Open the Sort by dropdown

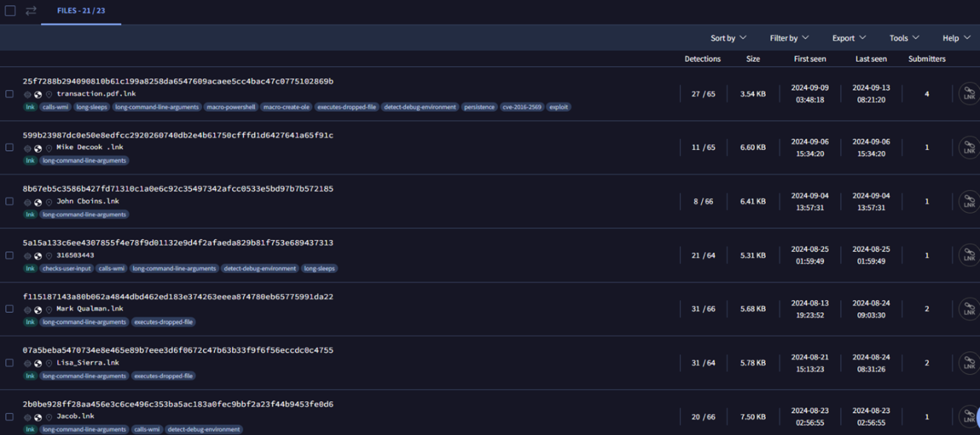(x=728, y=38)
